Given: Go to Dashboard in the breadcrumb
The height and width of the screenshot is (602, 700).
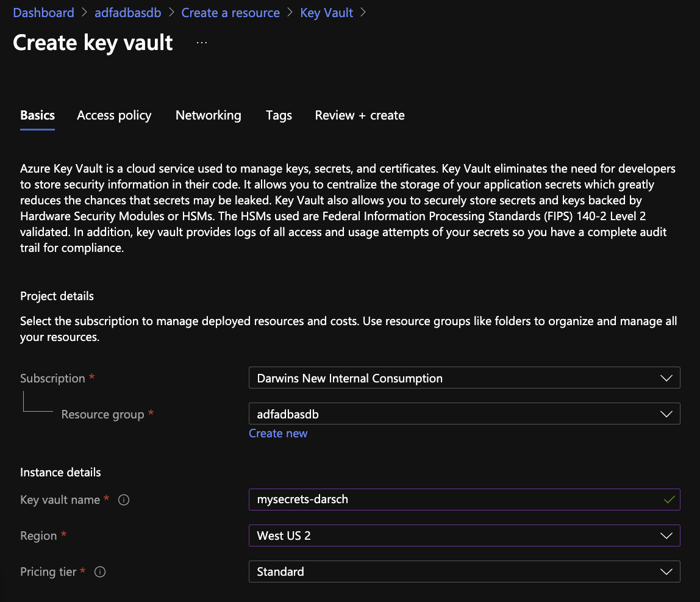Looking at the screenshot, I should click(x=44, y=13).
